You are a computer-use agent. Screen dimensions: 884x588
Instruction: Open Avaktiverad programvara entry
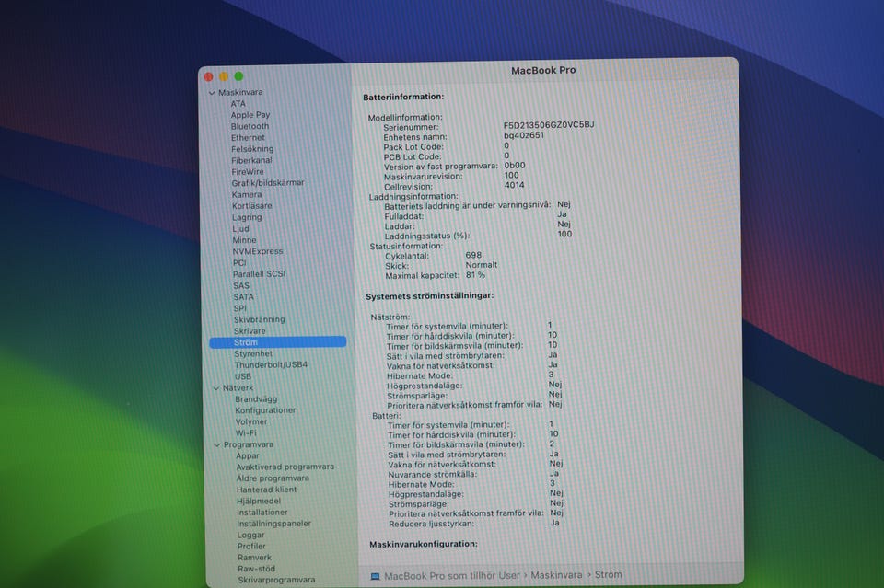(285, 467)
